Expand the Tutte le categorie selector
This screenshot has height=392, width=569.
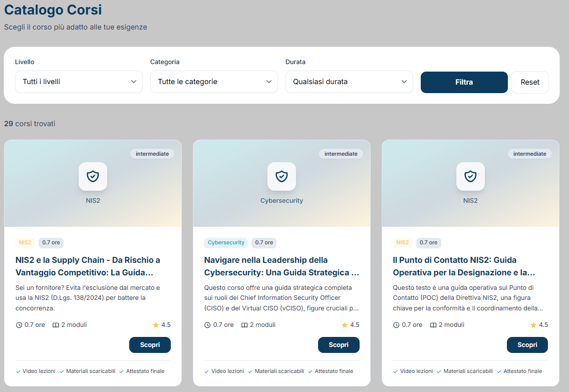tap(214, 82)
